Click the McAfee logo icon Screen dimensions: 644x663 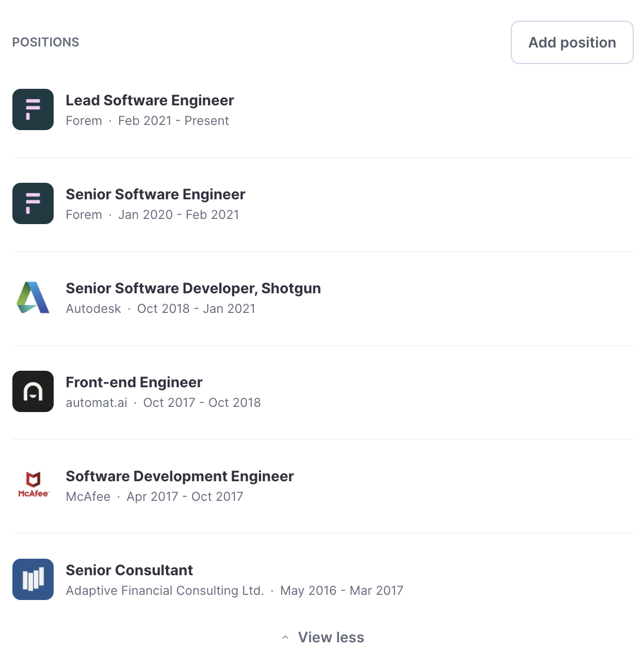click(33, 485)
